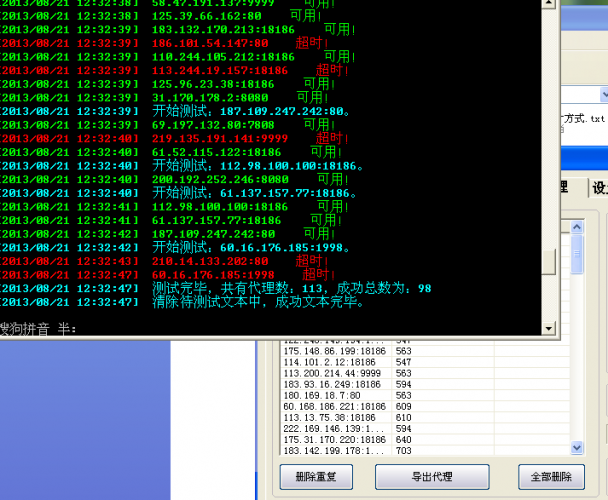Screen dimensions: 608x500
Task: Click the console window scrollbar down arrow
Action: [547, 328]
